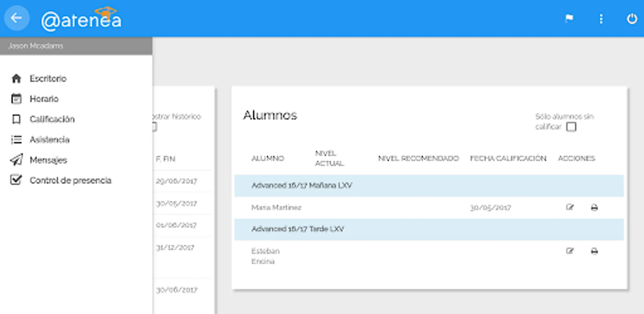
Task: Click the Alumnos panel title
Action: tap(270, 115)
